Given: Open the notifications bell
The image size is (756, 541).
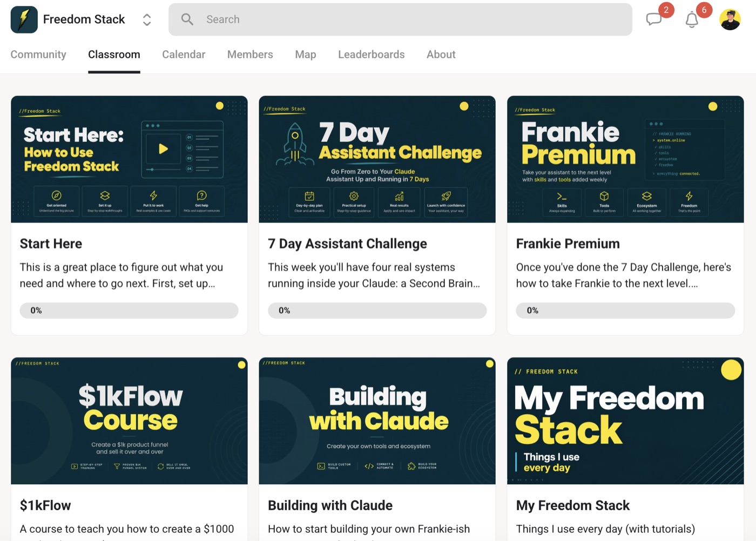Looking at the screenshot, I should pyautogui.click(x=692, y=20).
